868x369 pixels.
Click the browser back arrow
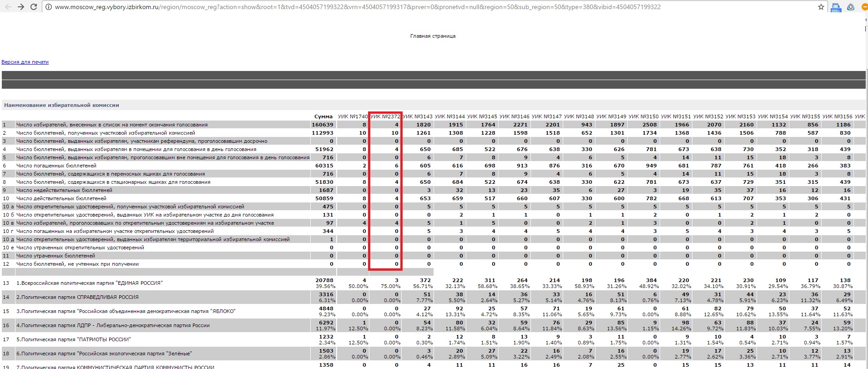point(8,7)
